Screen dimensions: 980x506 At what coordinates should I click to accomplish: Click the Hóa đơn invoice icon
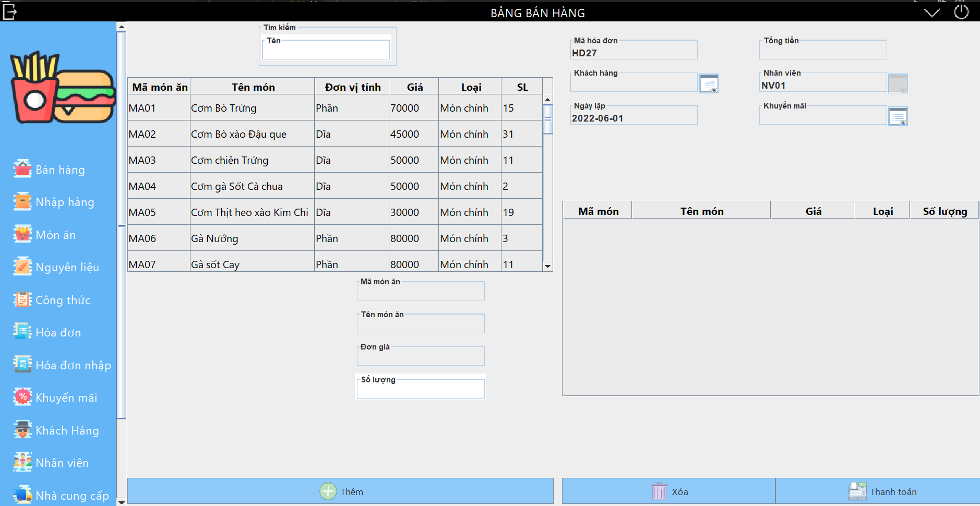coord(22,332)
